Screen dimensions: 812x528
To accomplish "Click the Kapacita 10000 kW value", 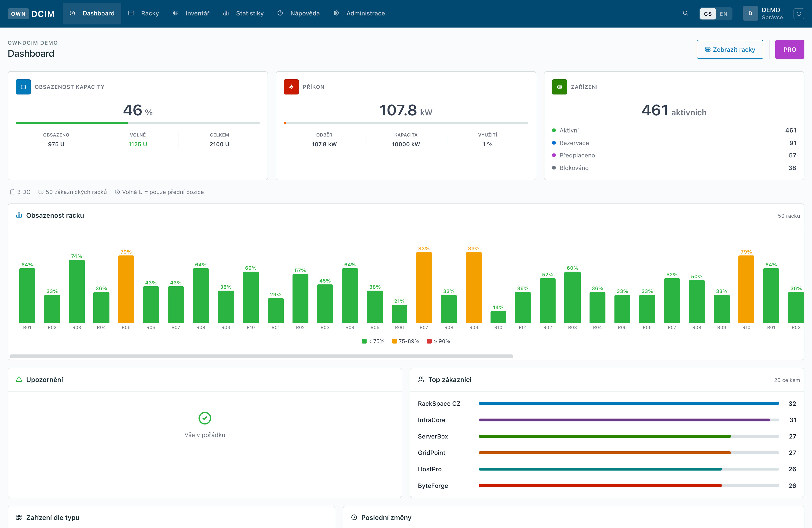I will coord(406,144).
